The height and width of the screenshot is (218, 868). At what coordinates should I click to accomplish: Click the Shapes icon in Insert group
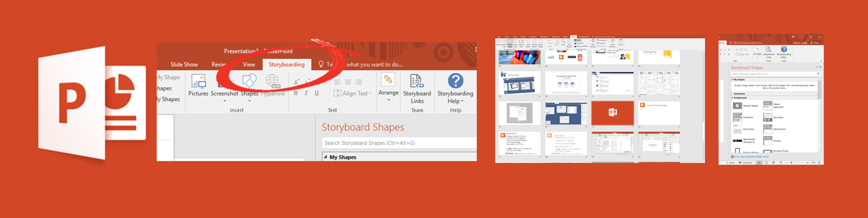coord(249,81)
